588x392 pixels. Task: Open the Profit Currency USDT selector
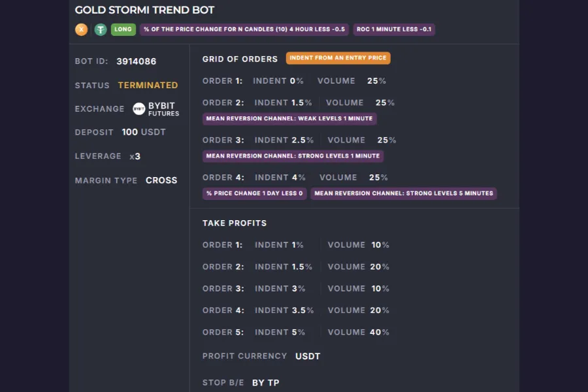coord(308,356)
